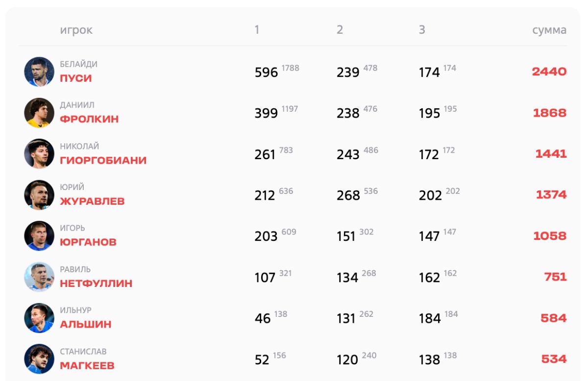The image size is (588, 381).
Task: Click Равиль Нетфуллин's avatar photo
Action: click(x=39, y=277)
